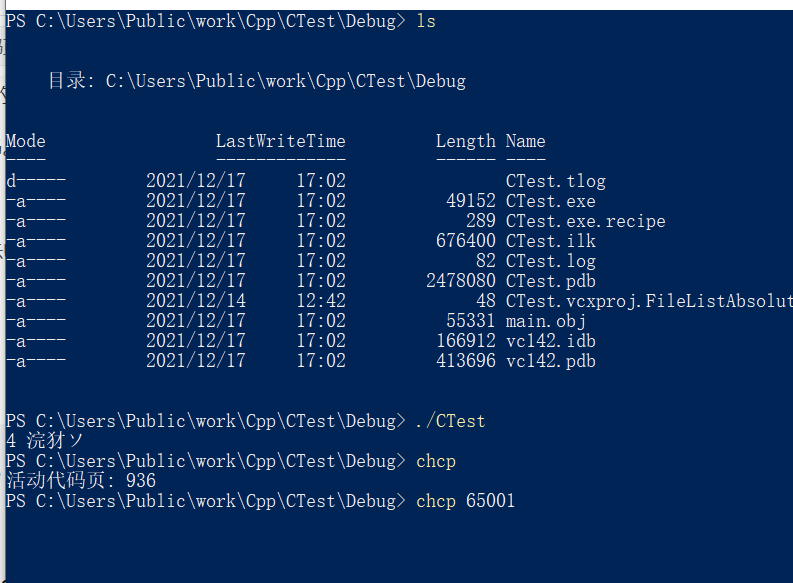The image size is (793, 583).
Task: Click the vc142.pdb file name
Action: [x=550, y=361]
